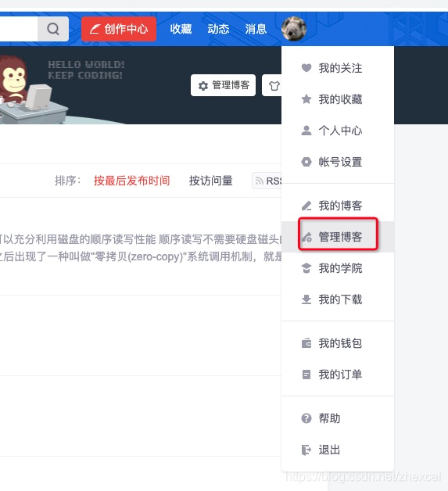Screen dimensions: 448x491
Task: Select 个人中心 in dropdown menu
Action: coord(338,131)
